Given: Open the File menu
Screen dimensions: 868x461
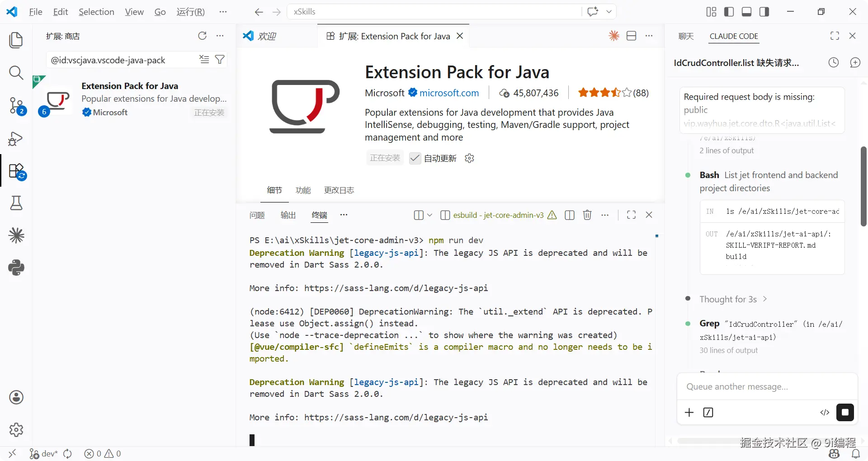Looking at the screenshot, I should coord(36,12).
